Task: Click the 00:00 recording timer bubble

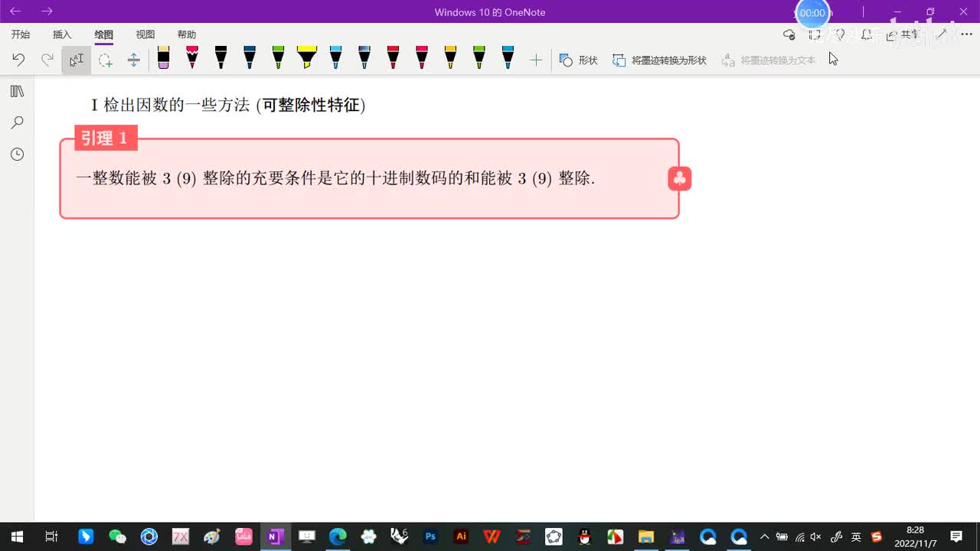Action: point(812,13)
